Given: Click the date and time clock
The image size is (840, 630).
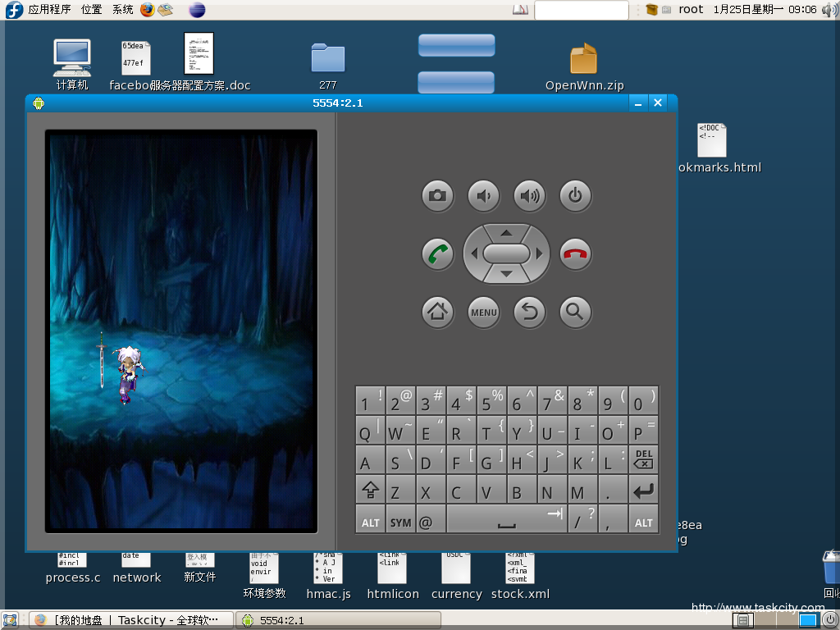Looking at the screenshot, I should point(765,10).
